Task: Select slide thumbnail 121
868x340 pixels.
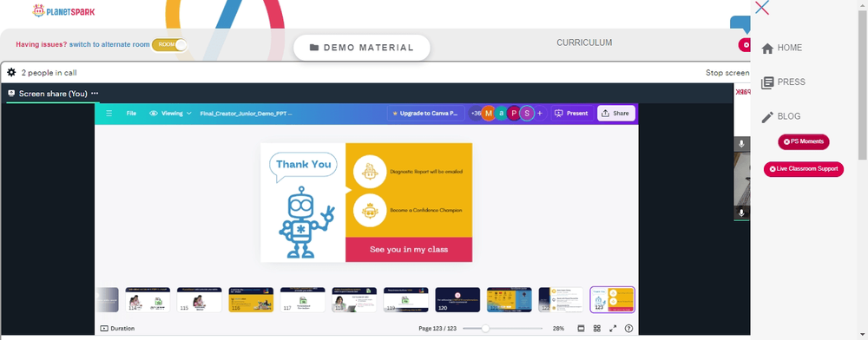Action: [x=510, y=299]
